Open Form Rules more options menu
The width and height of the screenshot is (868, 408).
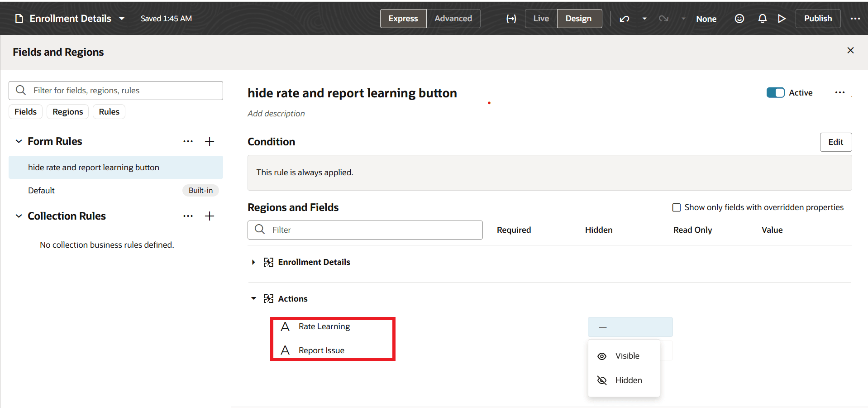pos(188,141)
